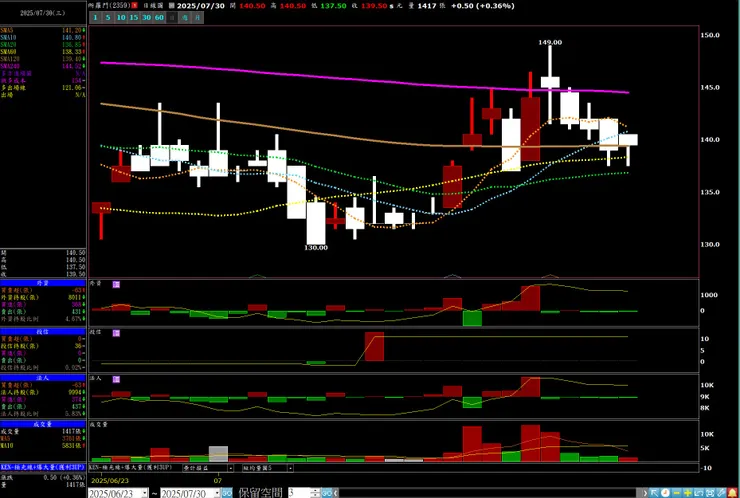
Task: Click the highlighted KEN strategy label at left
Action: (x=43, y=467)
